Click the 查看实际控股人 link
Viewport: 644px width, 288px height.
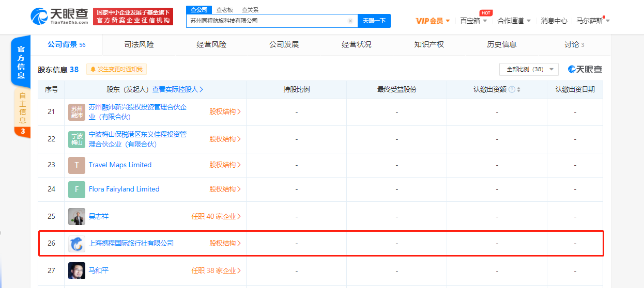(x=178, y=89)
